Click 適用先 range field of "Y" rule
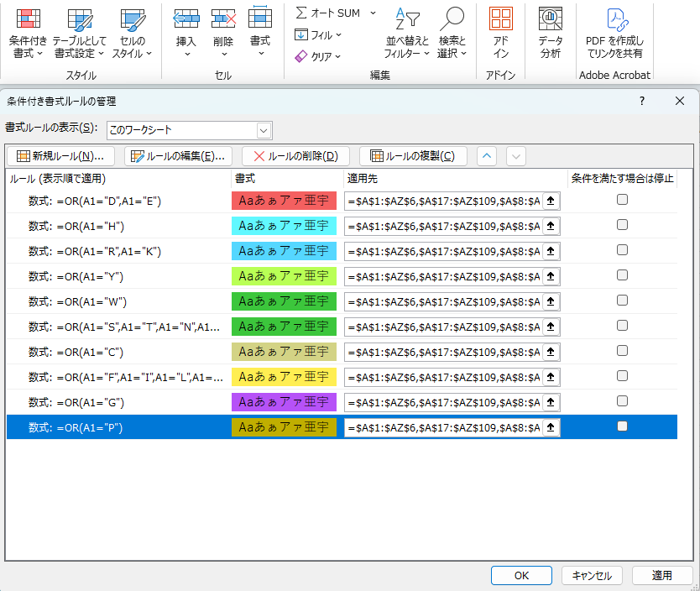Viewport: 700px width, 591px height. point(443,277)
